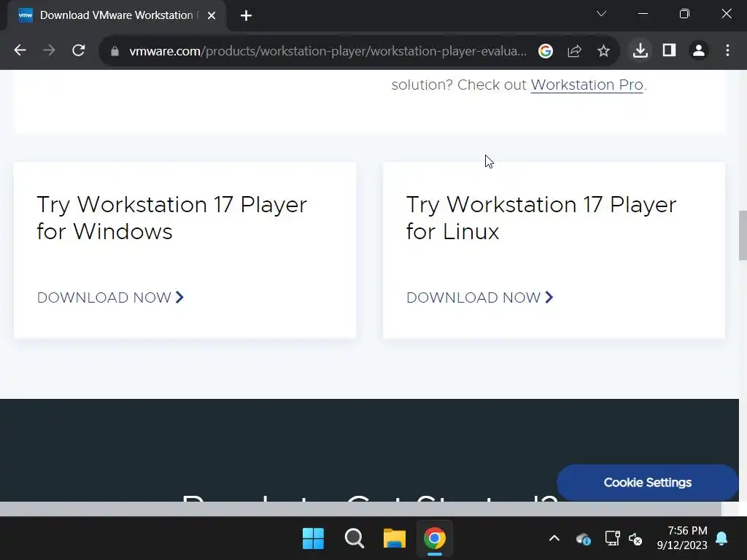Image resolution: width=747 pixels, height=560 pixels.
Task: Open File Explorer from the taskbar
Action: pos(395,539)
